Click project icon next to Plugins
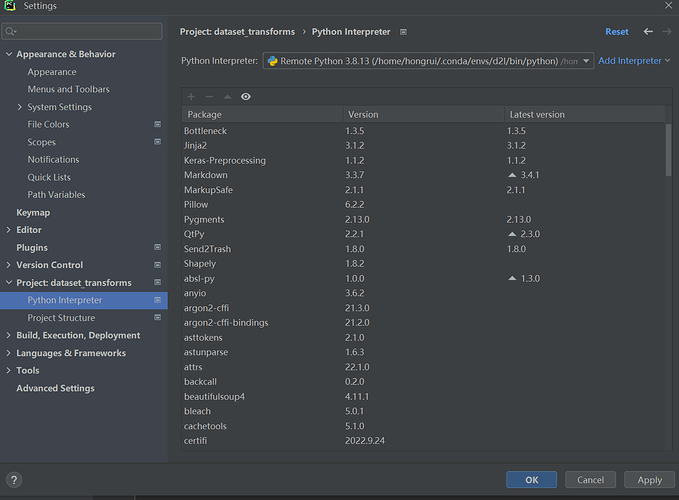The height and width of the screenshot is (500, 679). coord(158,247)
